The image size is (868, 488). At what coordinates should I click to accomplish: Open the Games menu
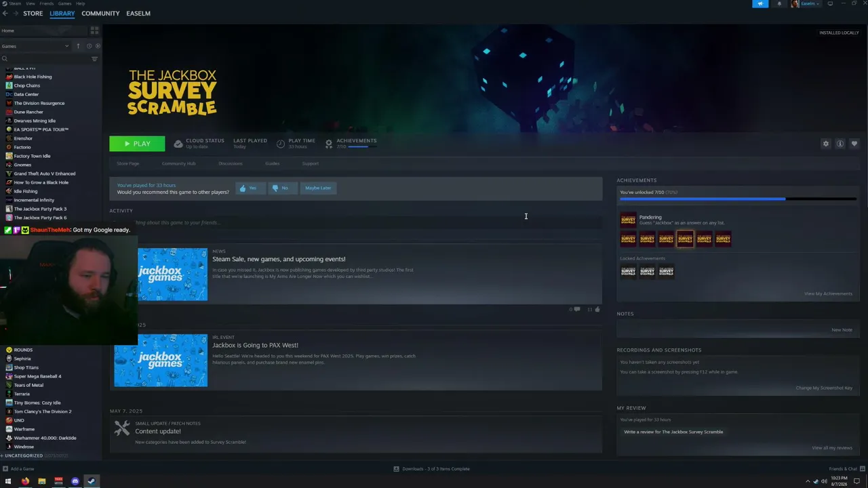[64, 3]
